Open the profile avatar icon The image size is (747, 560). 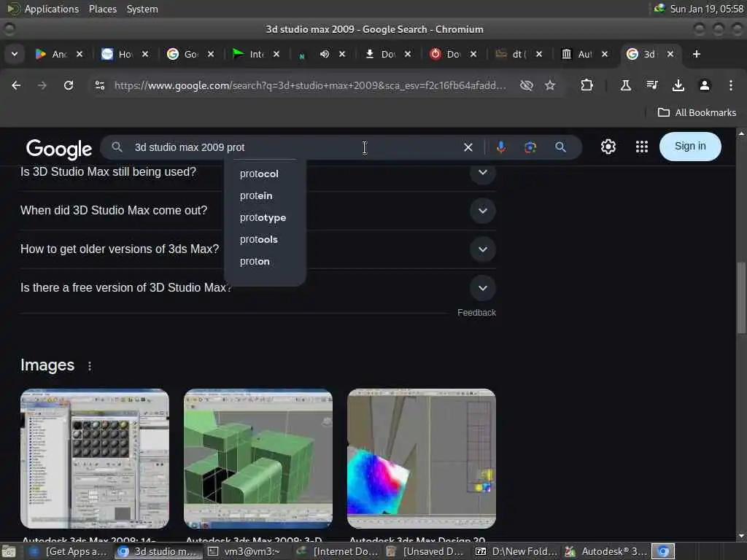point(705,85)
